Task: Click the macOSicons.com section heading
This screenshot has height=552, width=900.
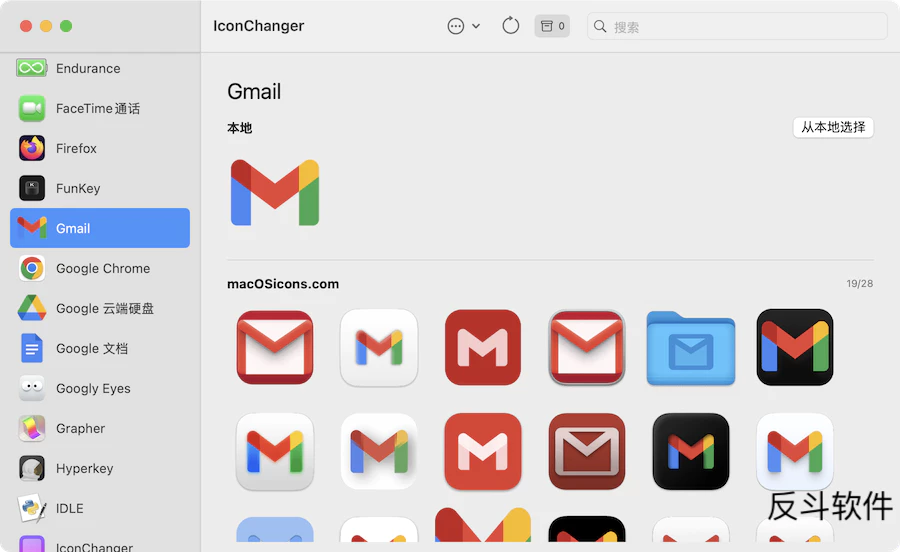Action: click(x=283, y=284)
